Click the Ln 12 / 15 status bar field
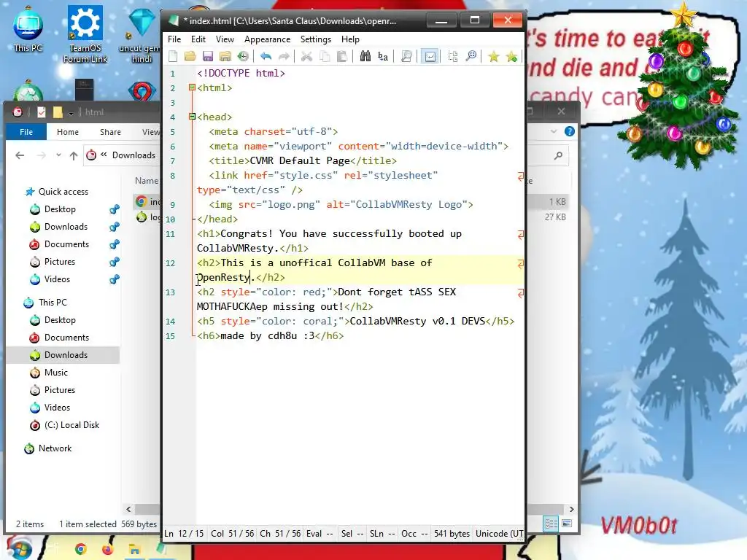This screenshot has height=560, width=747. (184, 534)
